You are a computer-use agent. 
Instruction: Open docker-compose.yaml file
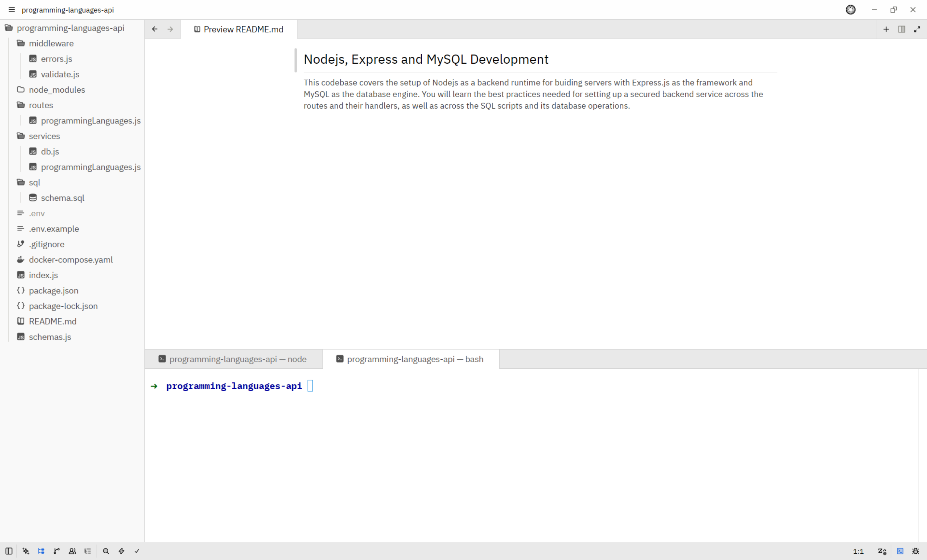click(x=72, y=259)
